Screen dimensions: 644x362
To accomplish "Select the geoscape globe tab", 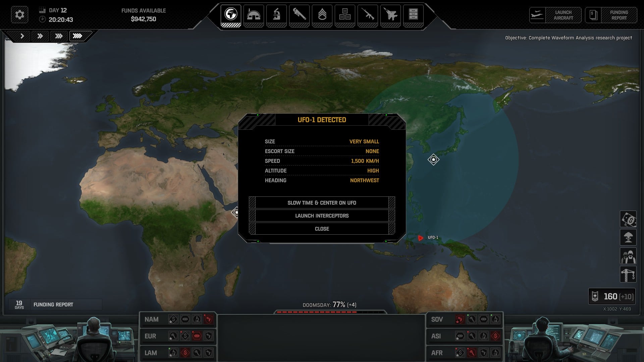I will point(231,15).
